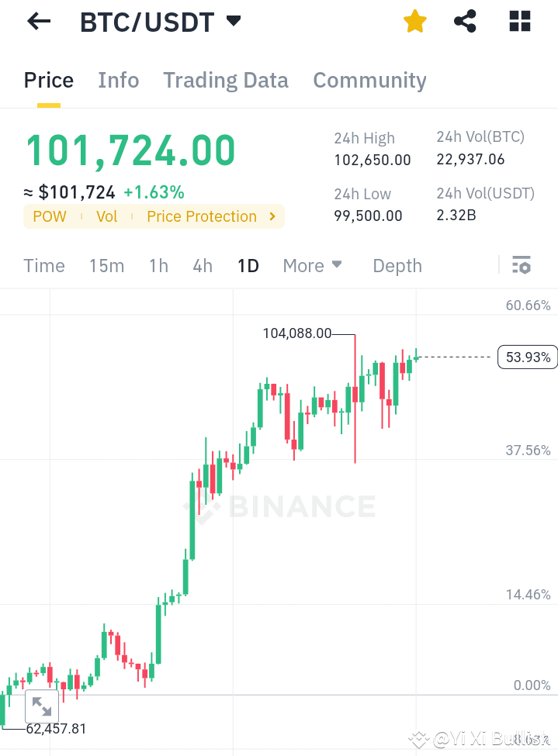Select the 53.93% price marker on chart
The image size is (558, 756).
(527, 357)
